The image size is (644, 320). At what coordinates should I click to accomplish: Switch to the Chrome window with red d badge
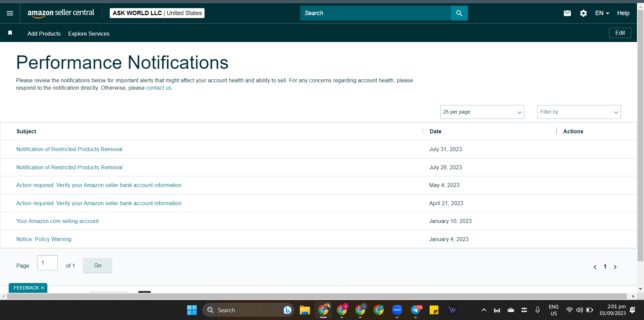point(342,310)
